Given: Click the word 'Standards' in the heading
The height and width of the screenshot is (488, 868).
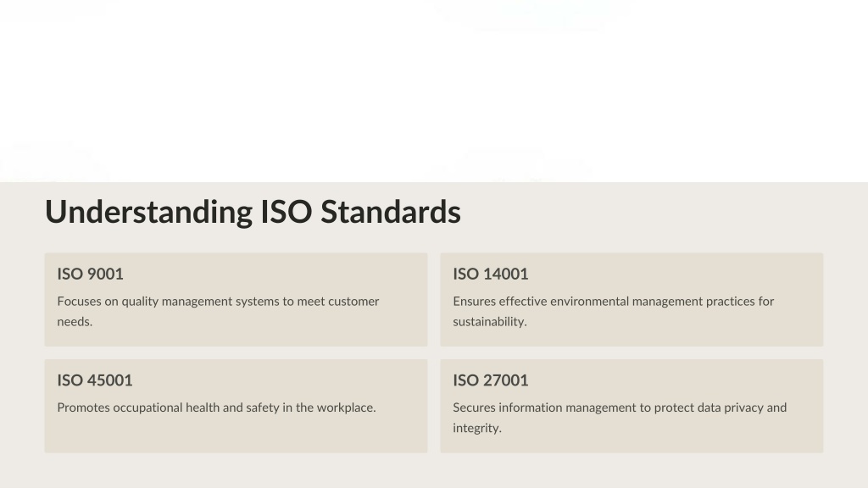Looking at the screenshot, I should pyautogui.click(x=391, y=212).
